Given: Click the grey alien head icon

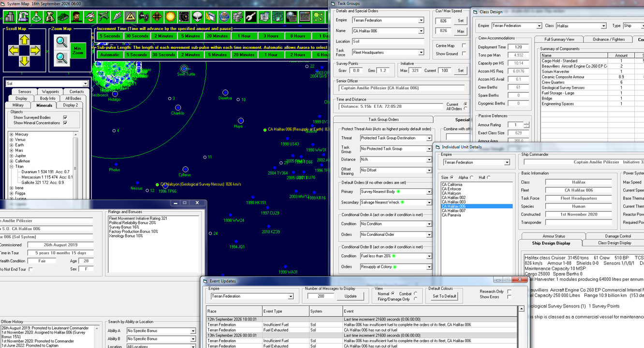Looking at the screenshot, I should coord(197,17).
